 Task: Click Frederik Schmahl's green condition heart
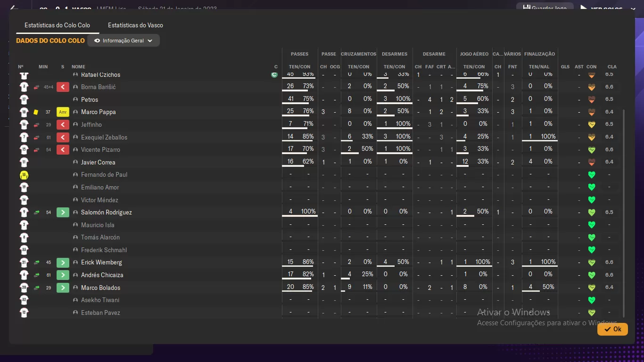tap(591, 250)
